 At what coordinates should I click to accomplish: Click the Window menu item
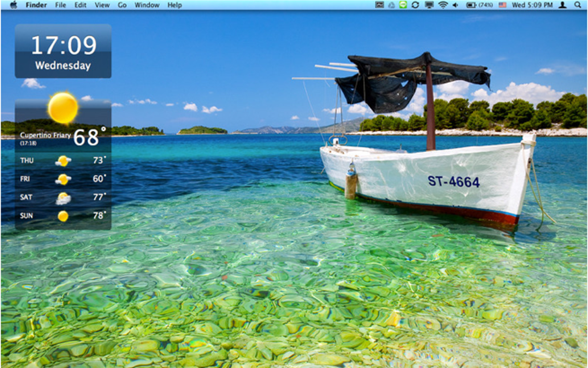tap(147, 5)
